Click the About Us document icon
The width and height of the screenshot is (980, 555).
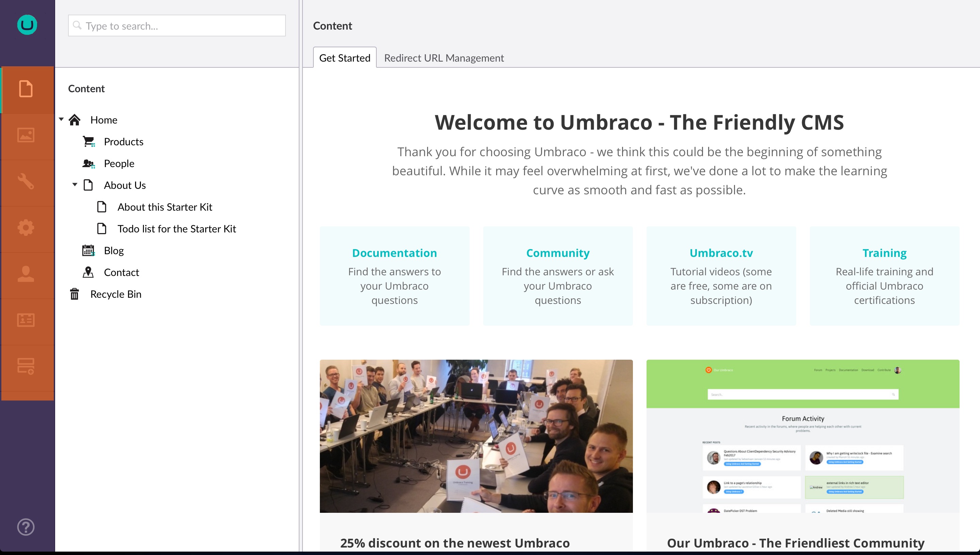tap(88, 185)
